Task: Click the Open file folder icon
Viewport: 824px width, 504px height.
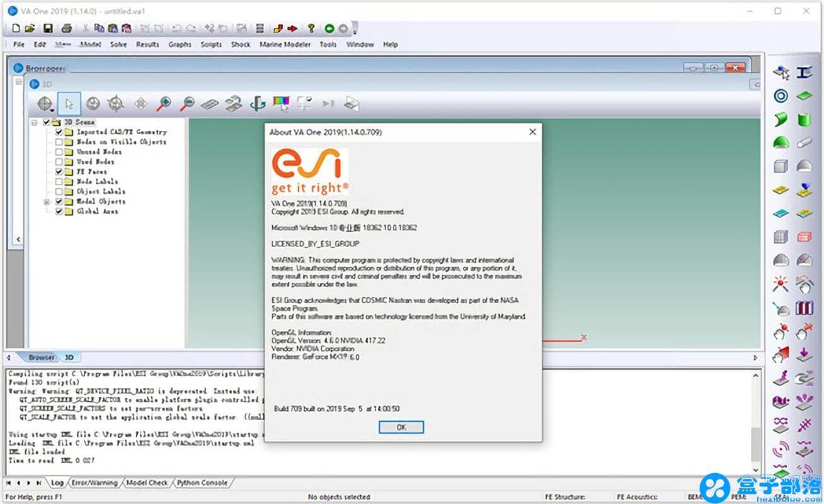Action: coord(30,28)
